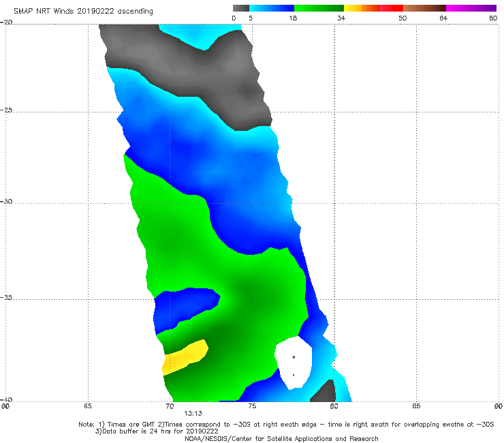Click the color bar label '50'
This screenshot has height=443, width=504.
coord(403,18)
